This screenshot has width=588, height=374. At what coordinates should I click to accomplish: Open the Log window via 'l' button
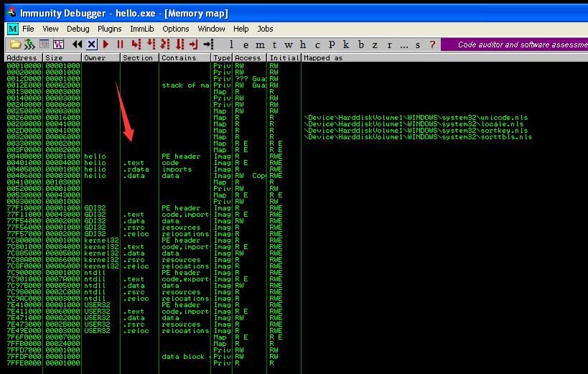[231, 45]
